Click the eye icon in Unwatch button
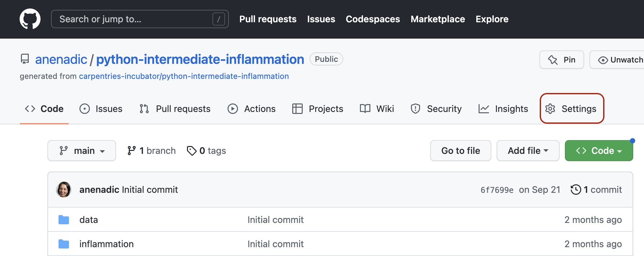Viewport: 644px width, 256px height. [603, 60]
